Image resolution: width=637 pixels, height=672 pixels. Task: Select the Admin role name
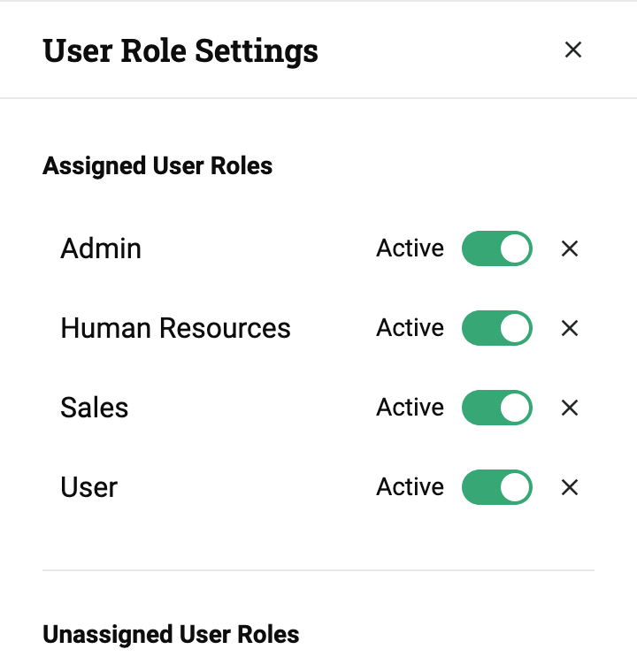point(101,248)
